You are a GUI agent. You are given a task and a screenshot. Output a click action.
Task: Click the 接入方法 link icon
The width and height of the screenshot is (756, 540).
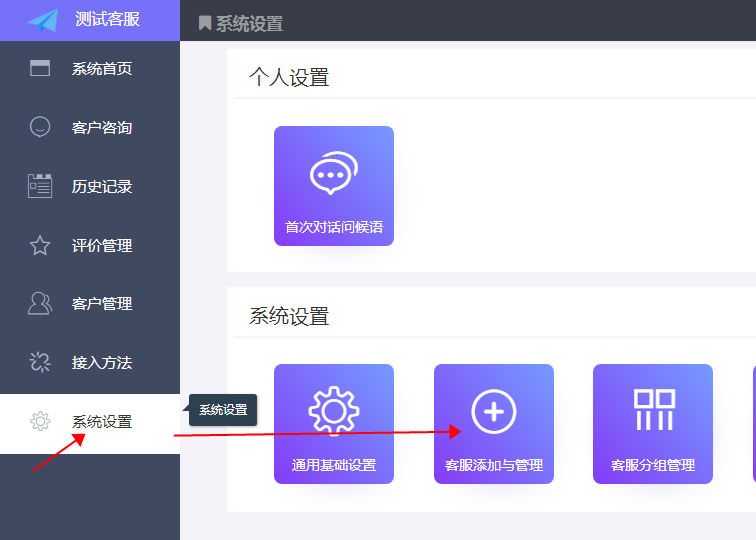click(40, 362)
